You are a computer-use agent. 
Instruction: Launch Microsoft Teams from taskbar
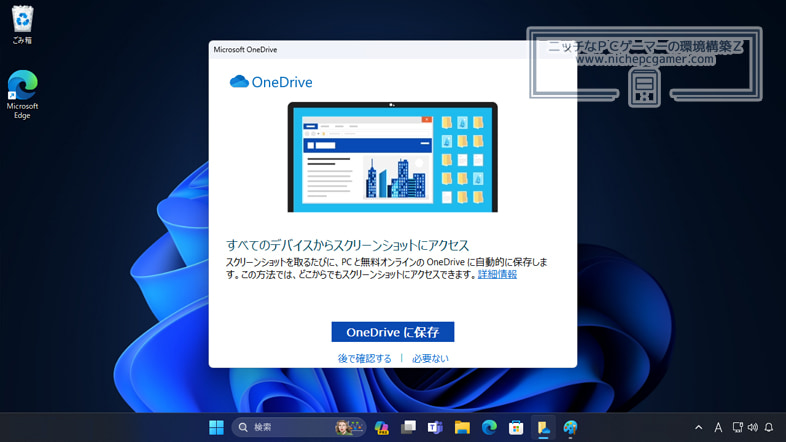pyautogui.click(x=435, y=427)
